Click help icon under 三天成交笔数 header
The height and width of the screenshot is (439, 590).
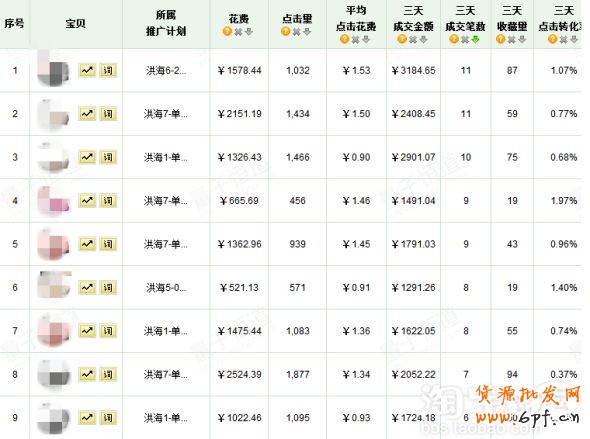pos(454,39)
